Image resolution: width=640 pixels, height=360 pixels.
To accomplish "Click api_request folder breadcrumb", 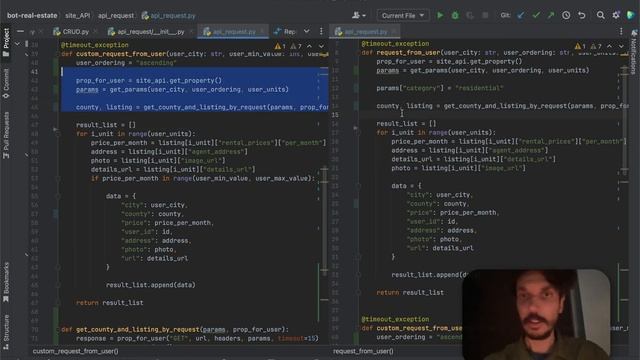I will coord(116,16).
